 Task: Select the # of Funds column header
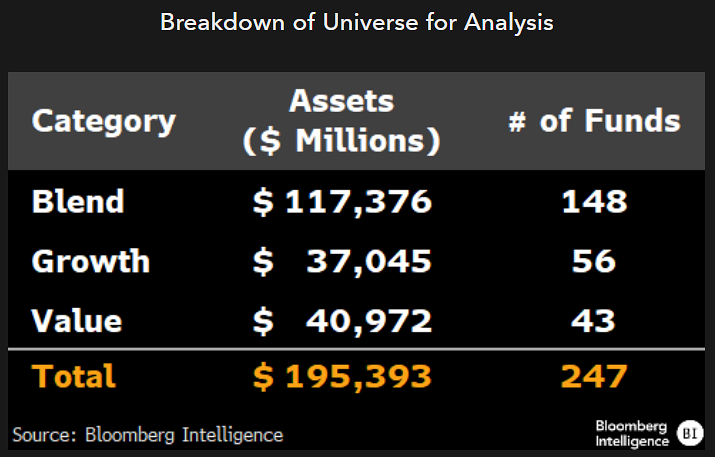pos(594,121)
